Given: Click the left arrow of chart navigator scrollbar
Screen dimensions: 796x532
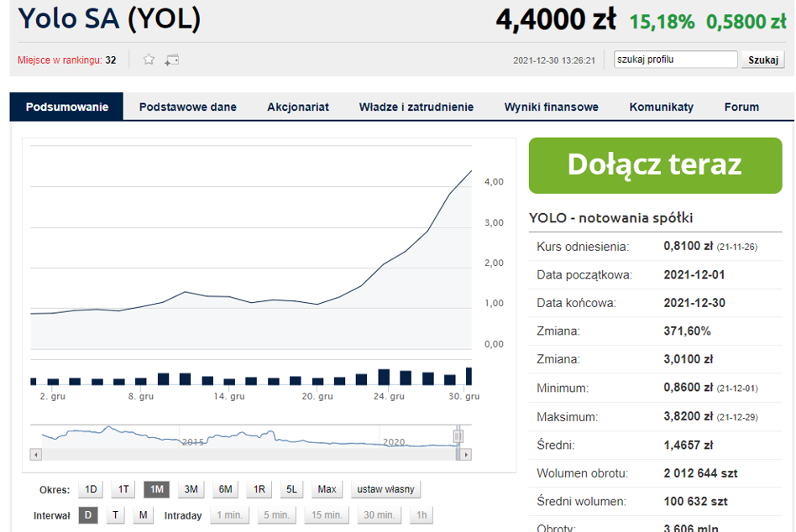Looking at the screenshot, I should (x=35, y=455).
